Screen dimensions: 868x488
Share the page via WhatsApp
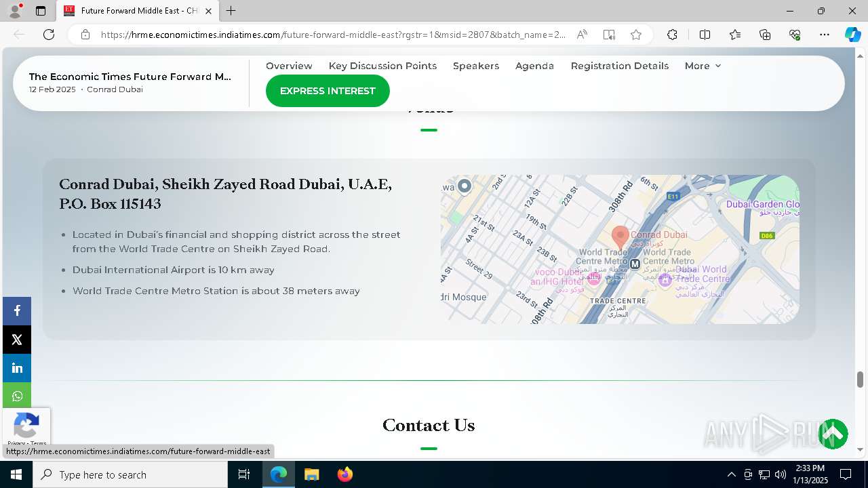[x=17, y=396]
